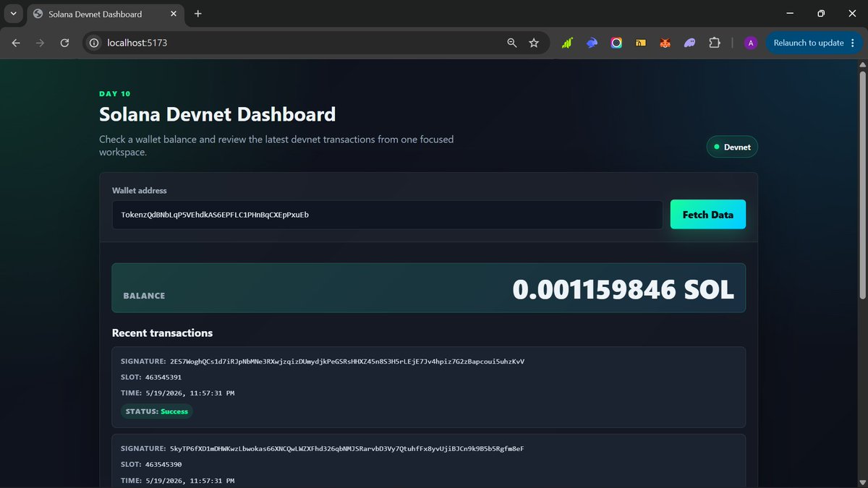Click the page vertical scrollbar thumb

point(862,184)
